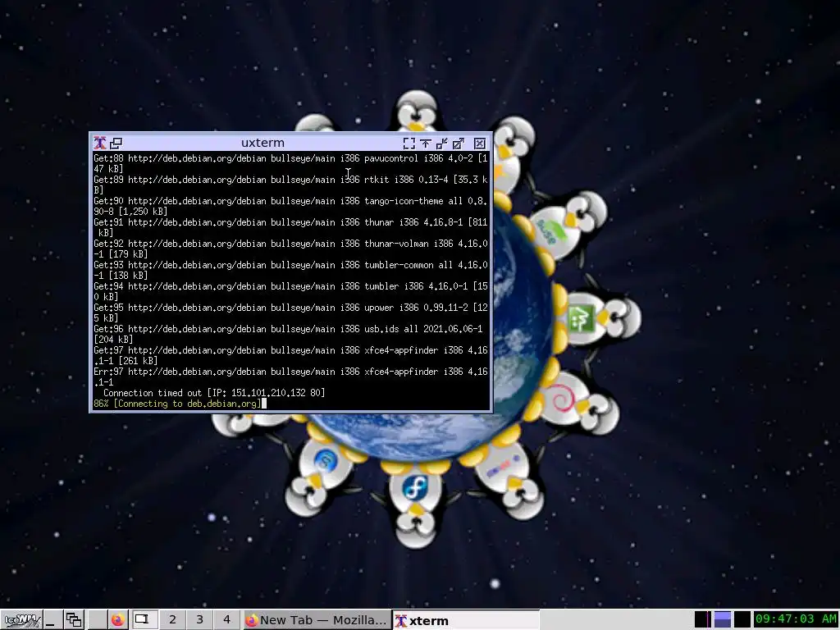
Task: Click the show desktop taskbar button
Action: tap(52, 620)
